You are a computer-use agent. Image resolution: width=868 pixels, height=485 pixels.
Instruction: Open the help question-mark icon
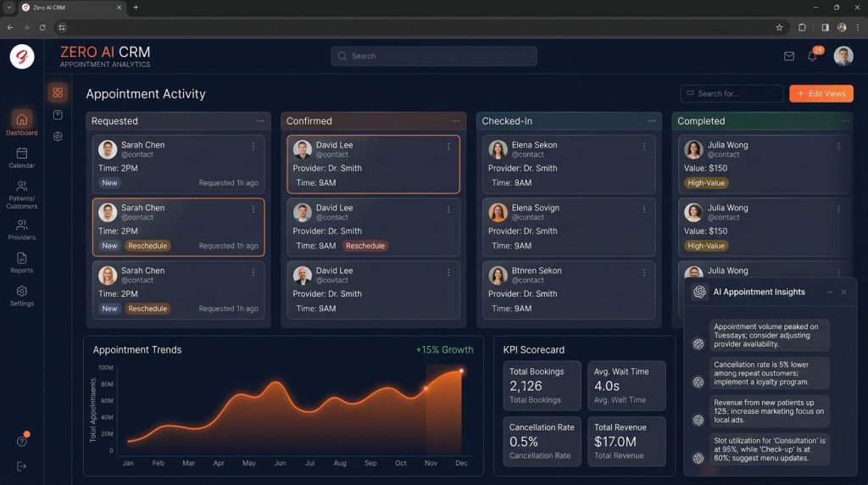[21, 441]
